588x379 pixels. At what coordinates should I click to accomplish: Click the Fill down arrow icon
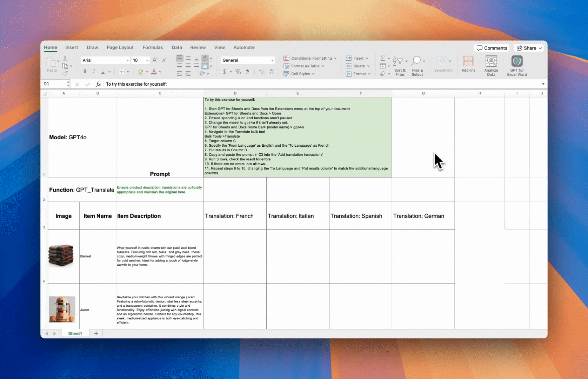click(x=383, y=66)
